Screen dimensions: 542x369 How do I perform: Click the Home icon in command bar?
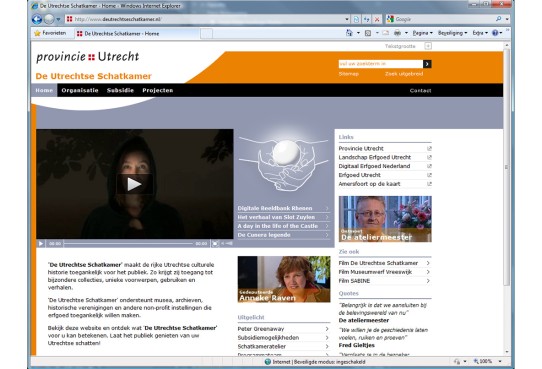[349, 33]
